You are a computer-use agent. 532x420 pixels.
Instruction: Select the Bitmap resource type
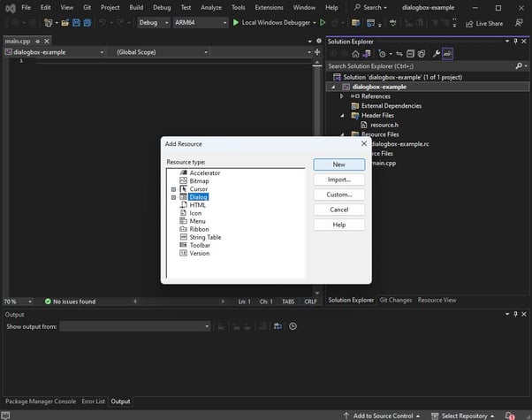[x=199, y=180]
